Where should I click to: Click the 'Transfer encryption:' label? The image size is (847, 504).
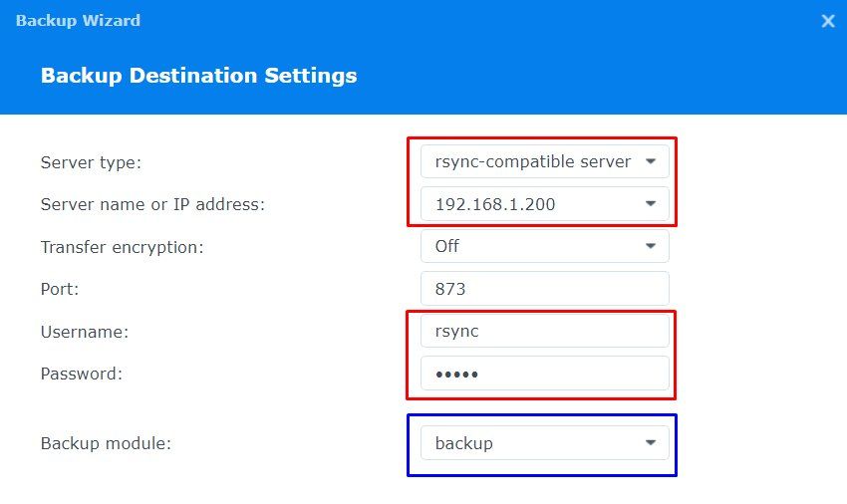[x=123, y=247]
